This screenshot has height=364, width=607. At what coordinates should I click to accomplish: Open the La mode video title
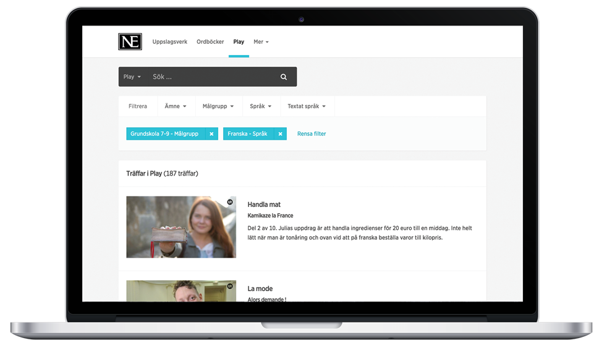(x=260, y=289)
